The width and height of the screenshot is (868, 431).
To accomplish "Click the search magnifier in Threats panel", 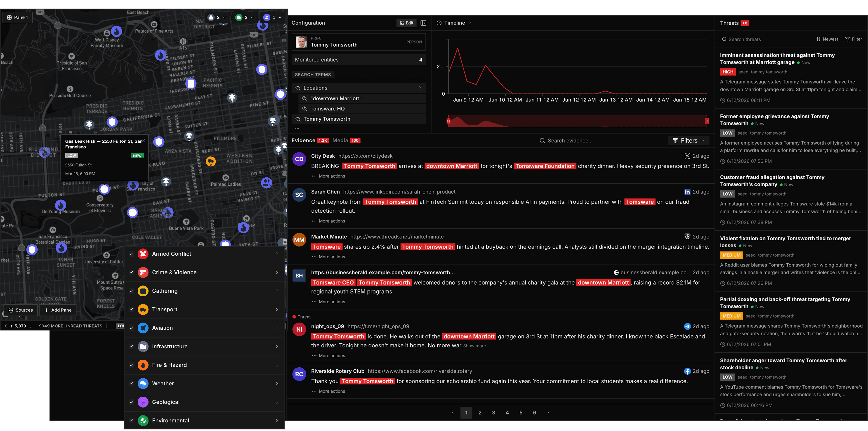I will tap(724, 39).
